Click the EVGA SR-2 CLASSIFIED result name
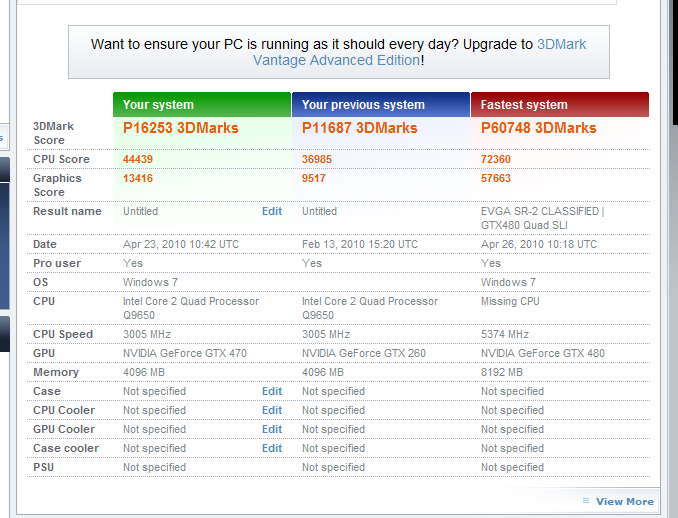678x518 pixels. click(x=543, y=218)
